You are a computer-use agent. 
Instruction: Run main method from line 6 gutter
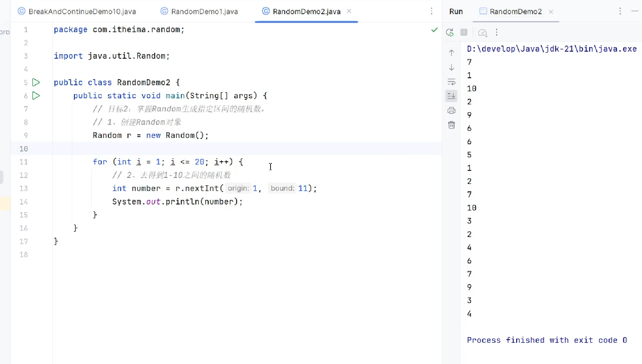35,96
